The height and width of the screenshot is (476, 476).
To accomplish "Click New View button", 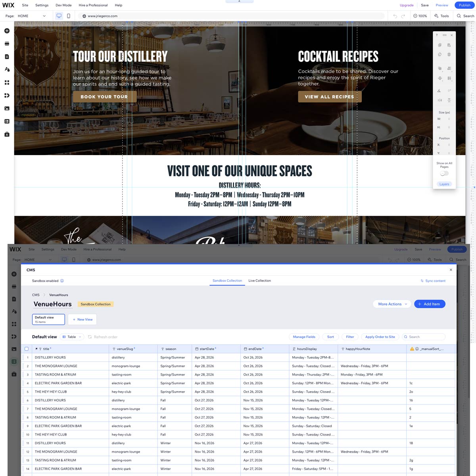I will coord(82,319).
